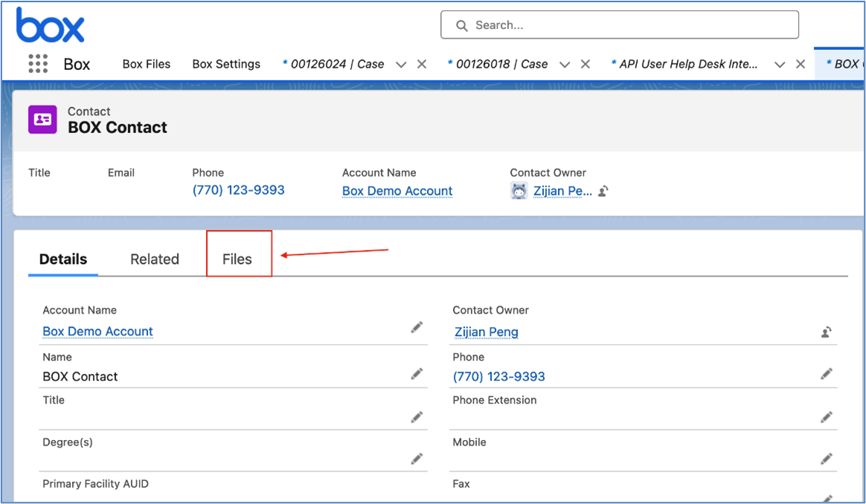Close the 00126024 Case tab
Screen dimensions: 866x504
pyautogui.click(x=421, y=64)
